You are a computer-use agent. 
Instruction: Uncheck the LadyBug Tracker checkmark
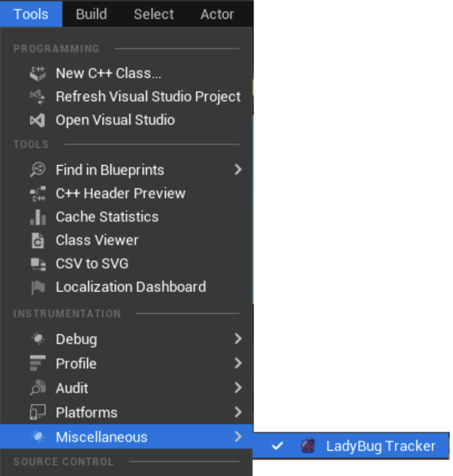click(x=277, y=446)
